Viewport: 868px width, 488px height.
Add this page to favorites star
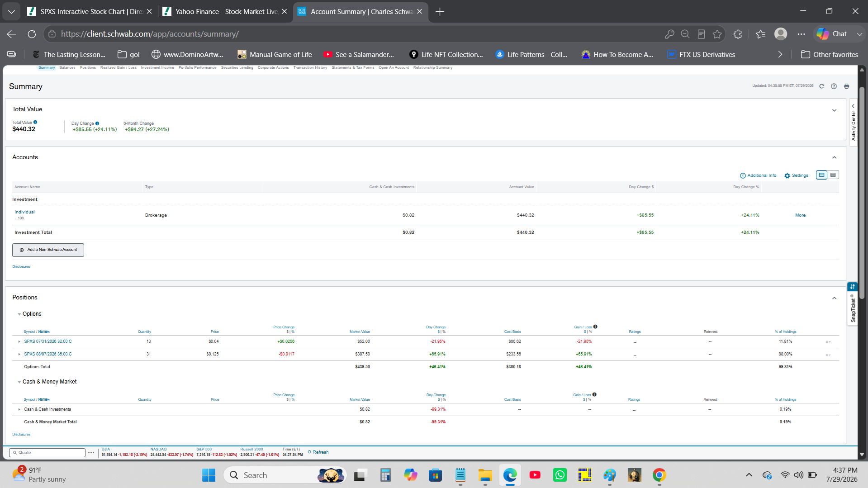[x=717, y=34]
